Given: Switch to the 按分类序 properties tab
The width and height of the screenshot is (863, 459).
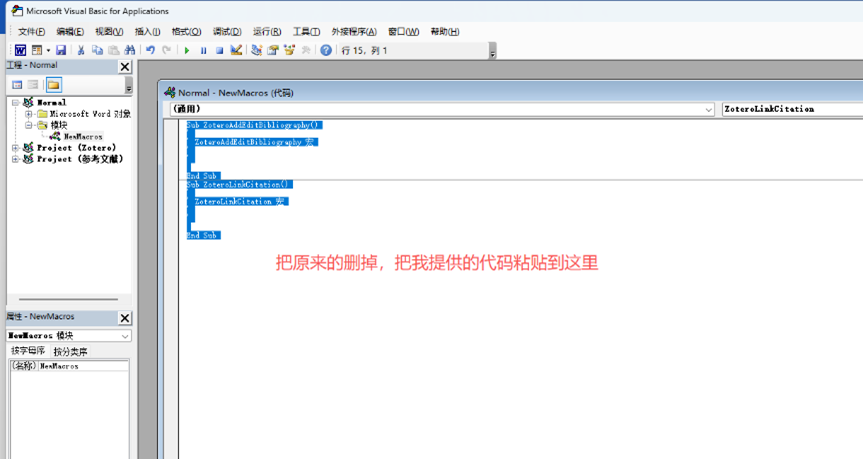Looking at the screenshot, I should pyautogui.click(x=70, y=352).
